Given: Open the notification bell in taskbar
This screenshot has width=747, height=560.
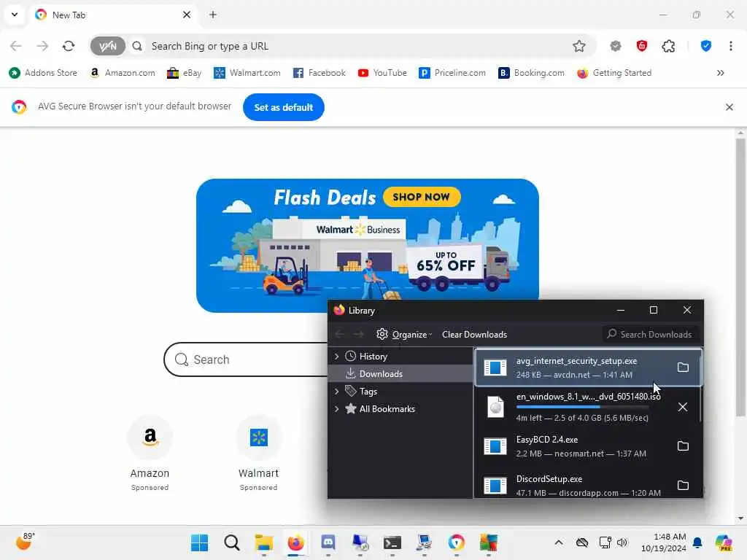Looking at the screenshot, I should coord(697,542).
